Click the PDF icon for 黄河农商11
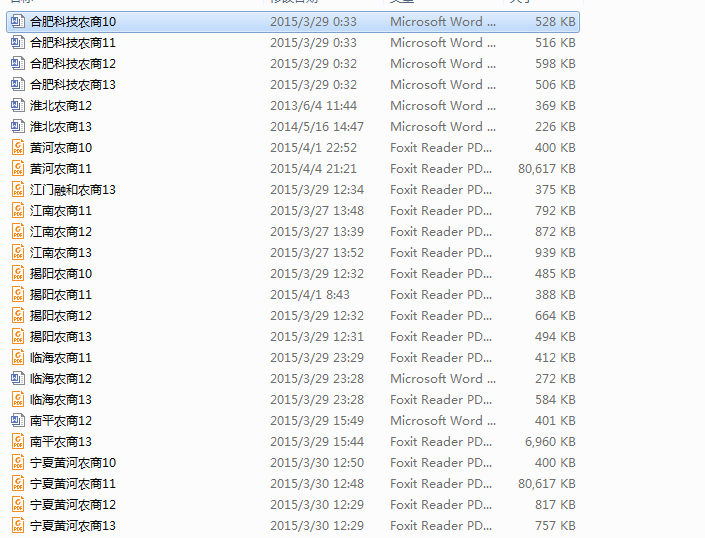The width and height of the screenshot is (705, 538). pos(18,169)
